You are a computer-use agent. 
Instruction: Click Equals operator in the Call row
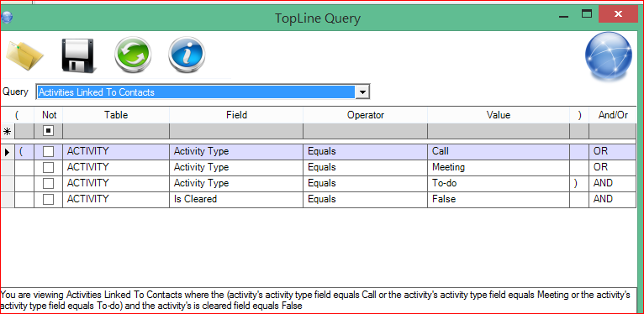click(x=365, y=152)
